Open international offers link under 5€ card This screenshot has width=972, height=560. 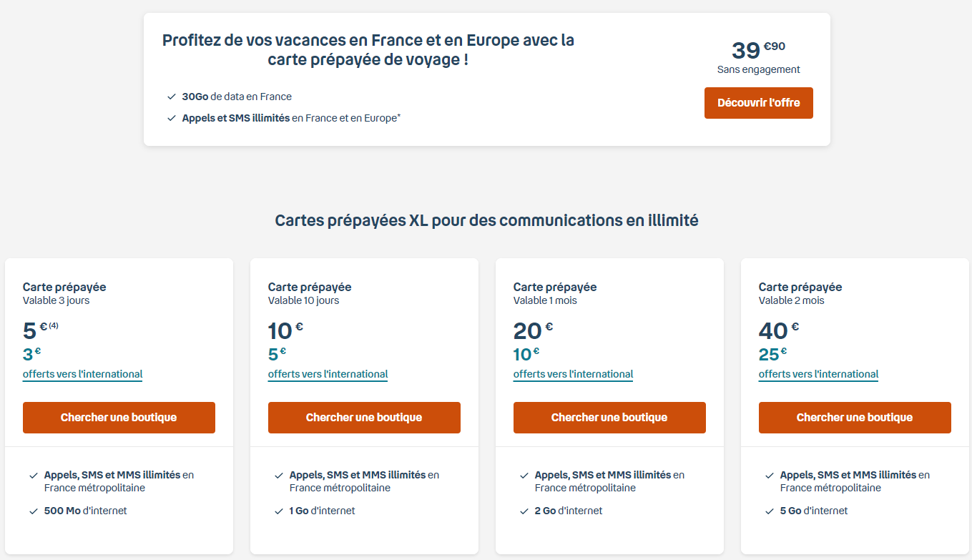tap(82, 374)
